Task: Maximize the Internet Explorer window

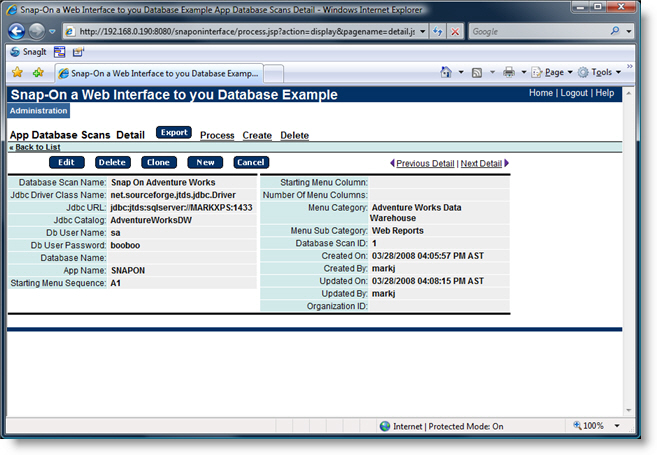Action: 598,7
